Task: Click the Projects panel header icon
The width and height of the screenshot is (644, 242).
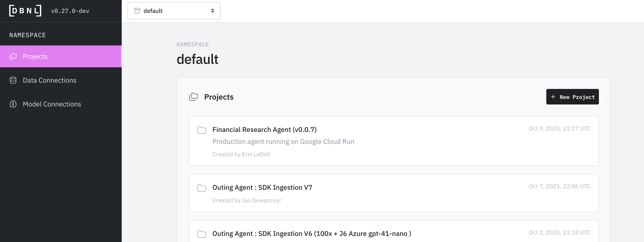Action: pyautogui.click(x=193, y=97)
